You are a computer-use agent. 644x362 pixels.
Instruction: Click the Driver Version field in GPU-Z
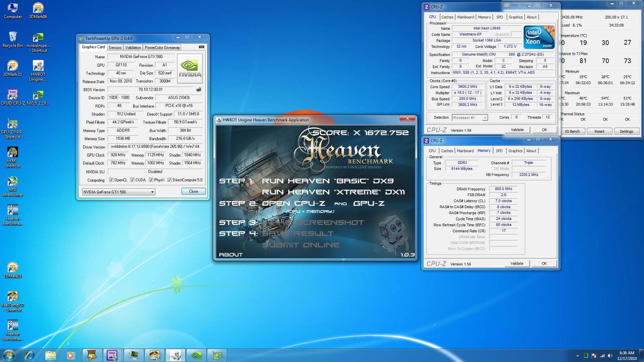(x=155, y=147)
